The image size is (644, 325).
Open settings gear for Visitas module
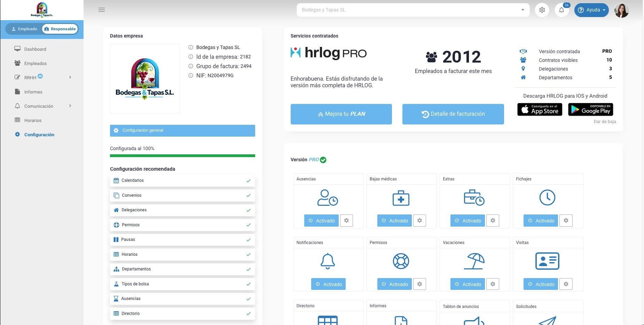566,284
